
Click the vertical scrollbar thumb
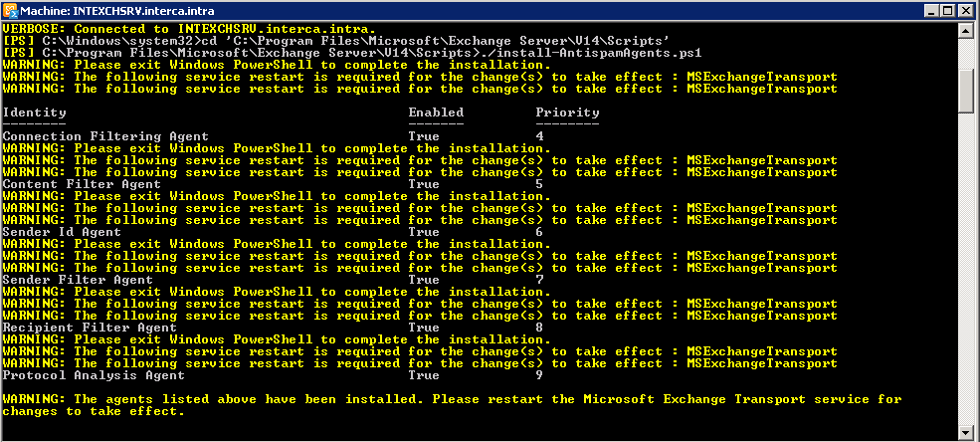point(967,90)
